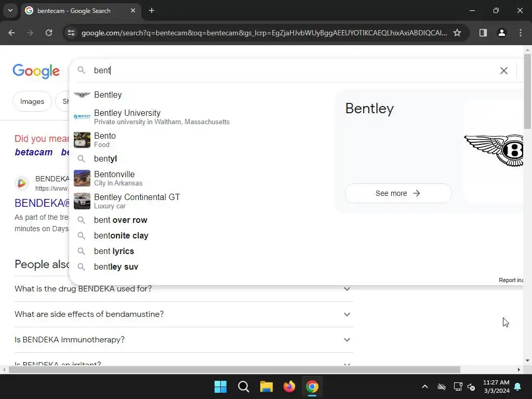Click the vertical scrollbar thumb
The image size is (532, 399).
point(527,91)
